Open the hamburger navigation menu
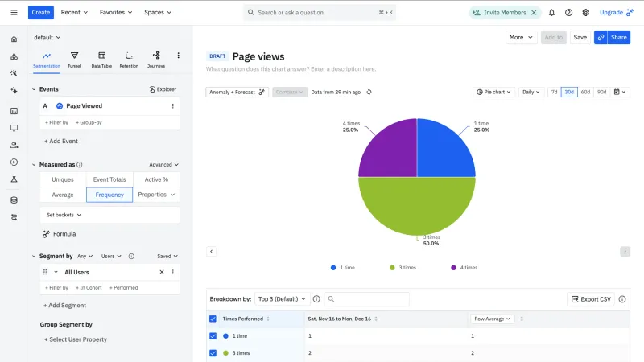This screenshot has width=644, height=362. pos(14,12)
